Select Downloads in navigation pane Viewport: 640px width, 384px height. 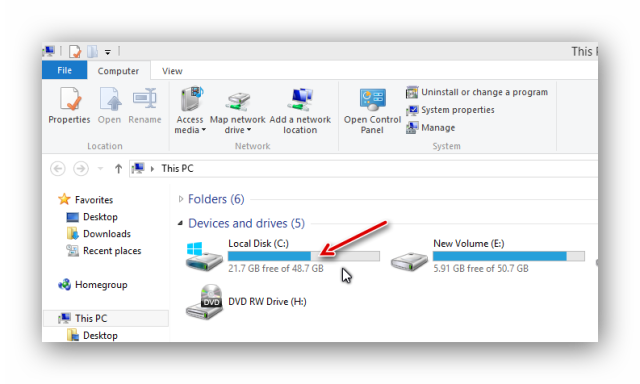click(107, 233)
